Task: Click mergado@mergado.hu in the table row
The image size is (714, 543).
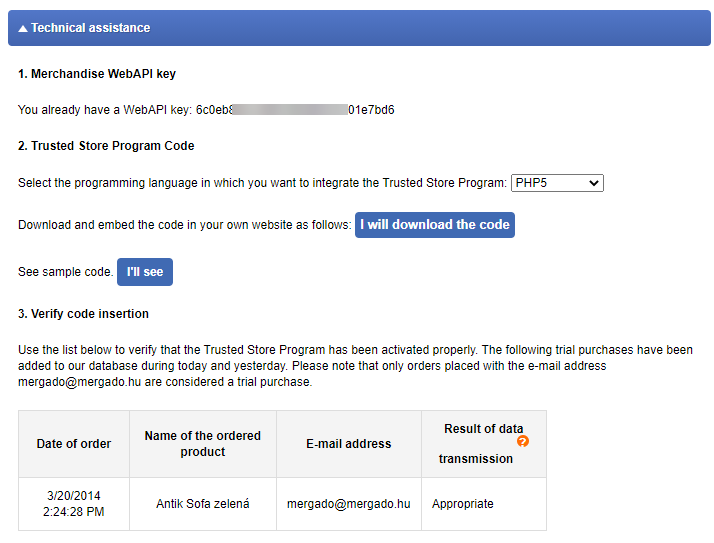Action: pyautogui.click(x=349, y=504)
